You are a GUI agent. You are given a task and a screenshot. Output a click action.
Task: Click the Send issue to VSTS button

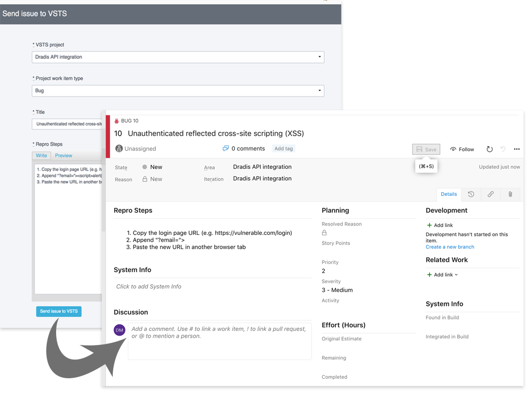59,311
